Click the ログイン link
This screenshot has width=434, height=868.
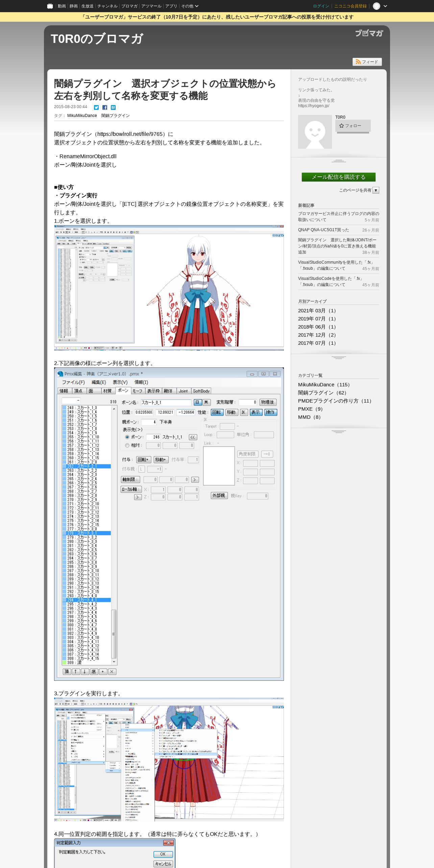pyautogui.click(x=321, y=6)
